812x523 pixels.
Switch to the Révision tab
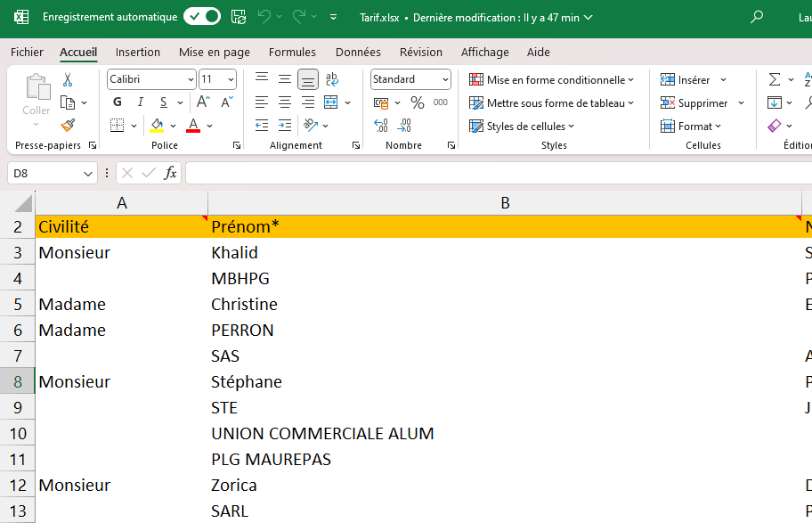coord(421,52)
